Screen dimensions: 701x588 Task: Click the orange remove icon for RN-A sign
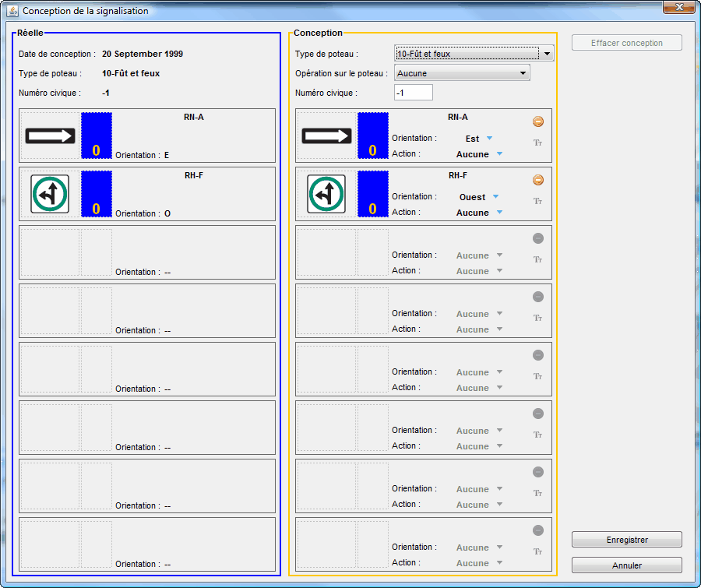pos(538,121)
